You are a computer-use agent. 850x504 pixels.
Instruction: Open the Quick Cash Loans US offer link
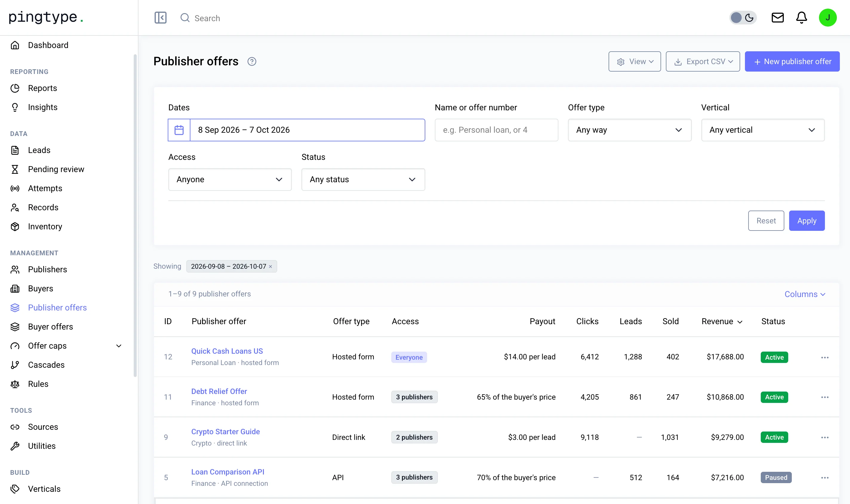pyautogui.click(x=227, y=351)
